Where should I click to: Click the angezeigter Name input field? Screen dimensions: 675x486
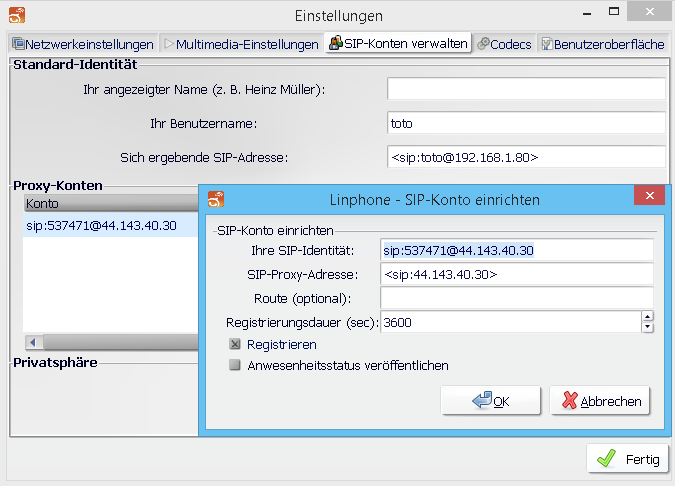[526, 89]
